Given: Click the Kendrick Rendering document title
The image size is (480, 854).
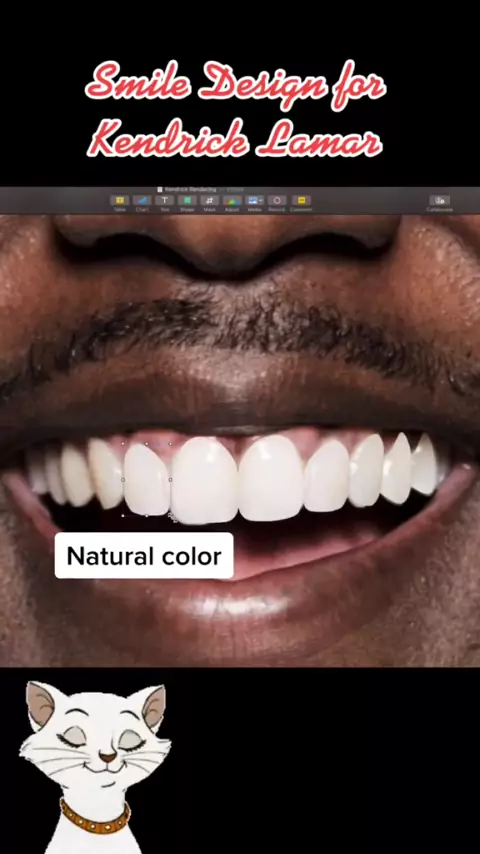Looking at the screenshot, I should pos(183,190).
